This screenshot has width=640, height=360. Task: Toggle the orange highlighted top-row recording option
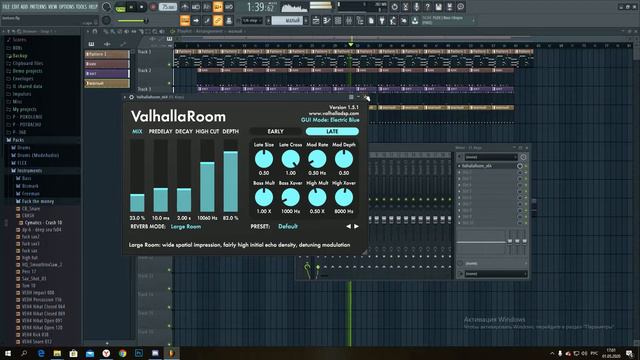pyautogui.click(x=218, y=7)
